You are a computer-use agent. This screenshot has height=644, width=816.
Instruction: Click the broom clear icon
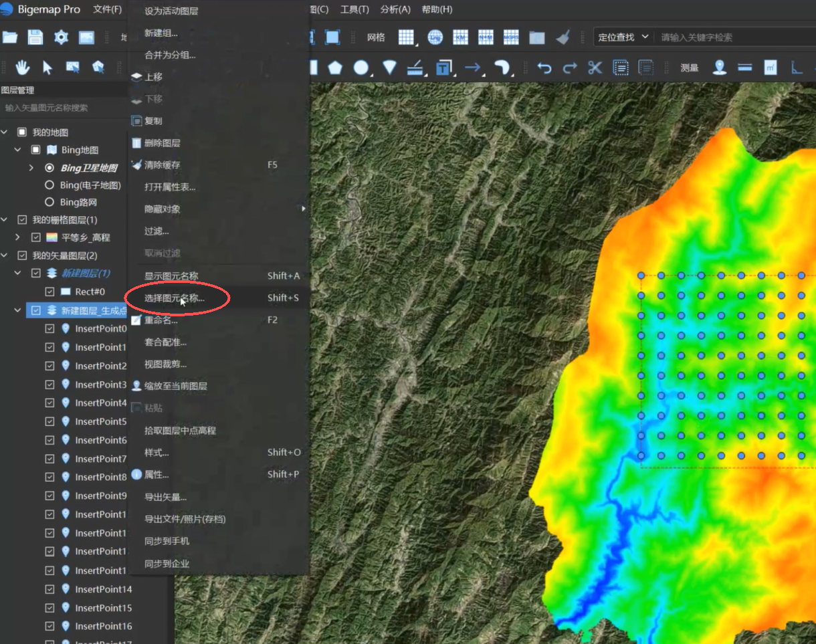click(563, 37)
